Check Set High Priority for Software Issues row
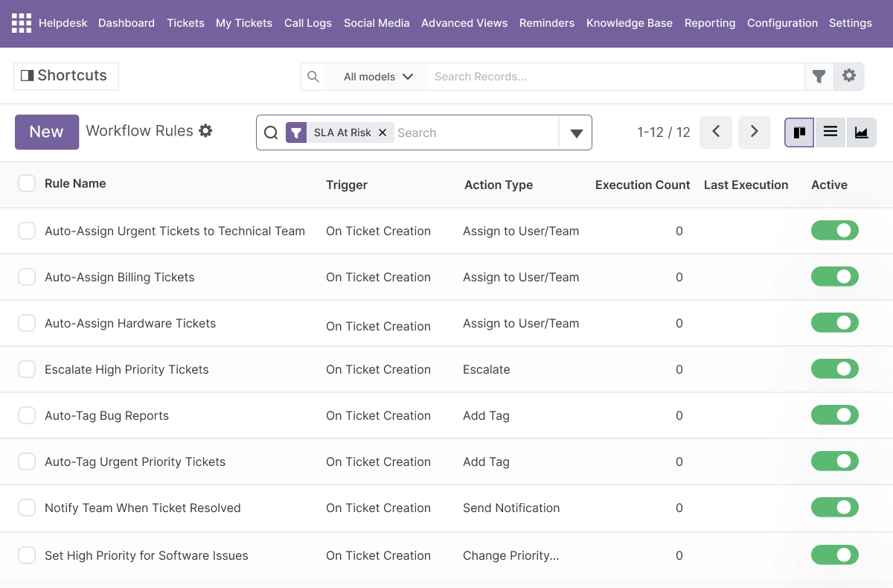Image resolution: width=893 pixels, height=588 pixels. pyautogui.click(x=27, y=555)
